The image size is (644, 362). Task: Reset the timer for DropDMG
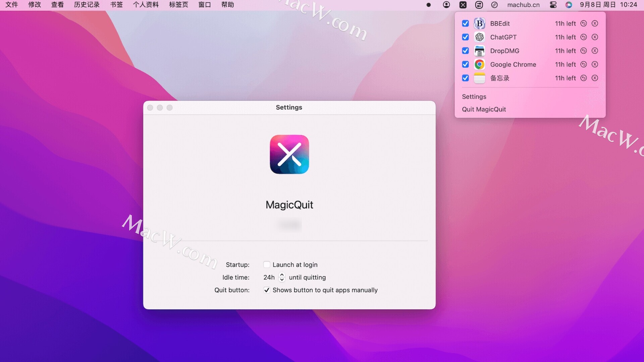[584, 51]
